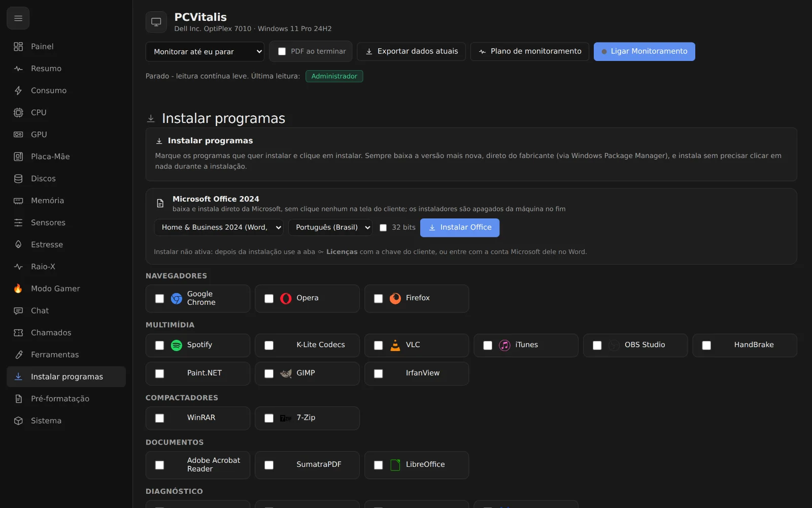Toggle the 32 bits checkbox

(383, 228)
